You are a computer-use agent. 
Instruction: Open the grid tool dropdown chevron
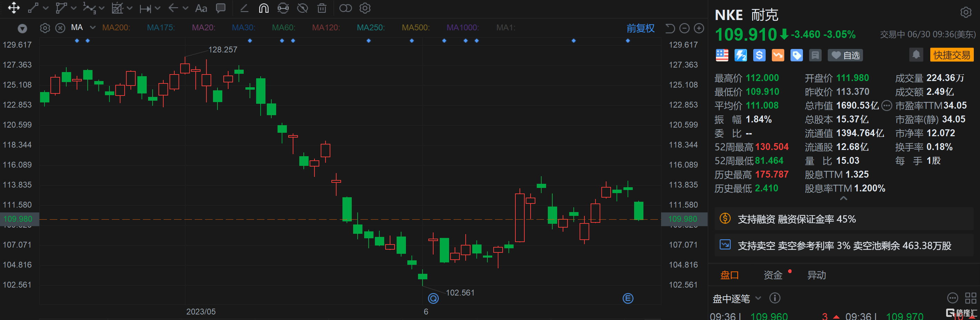click(x=130, y=8)
